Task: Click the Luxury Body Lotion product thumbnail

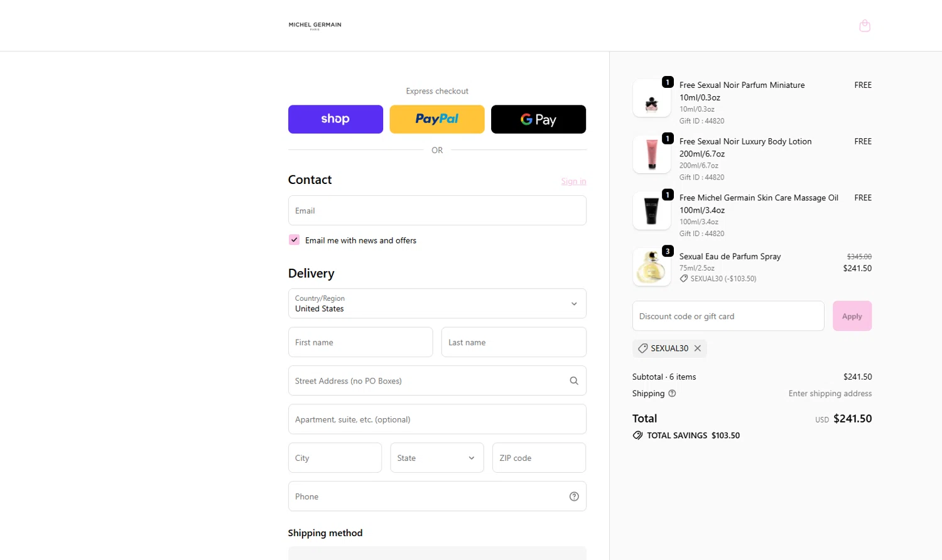Action: (x=651, y=154)
